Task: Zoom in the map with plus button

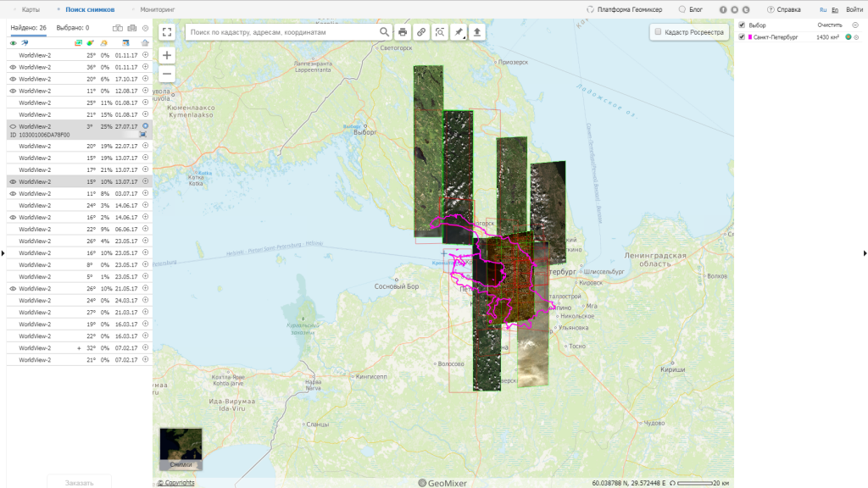Action: pyautogui.click(x=167, y=55)
